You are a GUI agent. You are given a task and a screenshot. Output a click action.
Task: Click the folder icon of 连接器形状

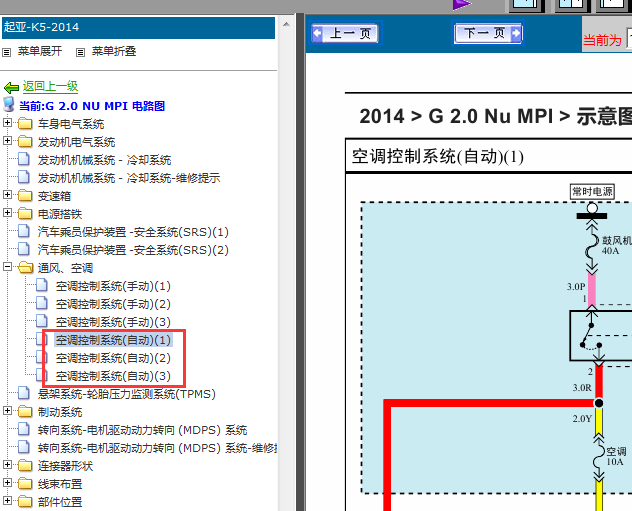point(25,465)
